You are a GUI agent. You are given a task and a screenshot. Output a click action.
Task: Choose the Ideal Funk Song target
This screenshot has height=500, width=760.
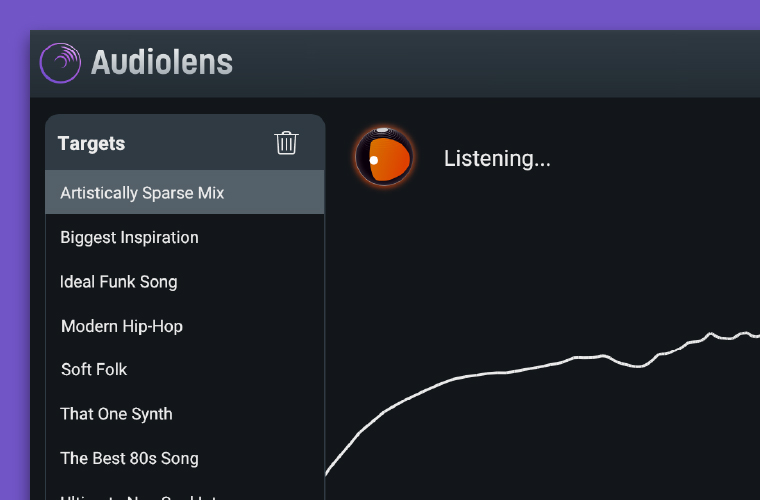pyautogui.click(x=185, y=282)
